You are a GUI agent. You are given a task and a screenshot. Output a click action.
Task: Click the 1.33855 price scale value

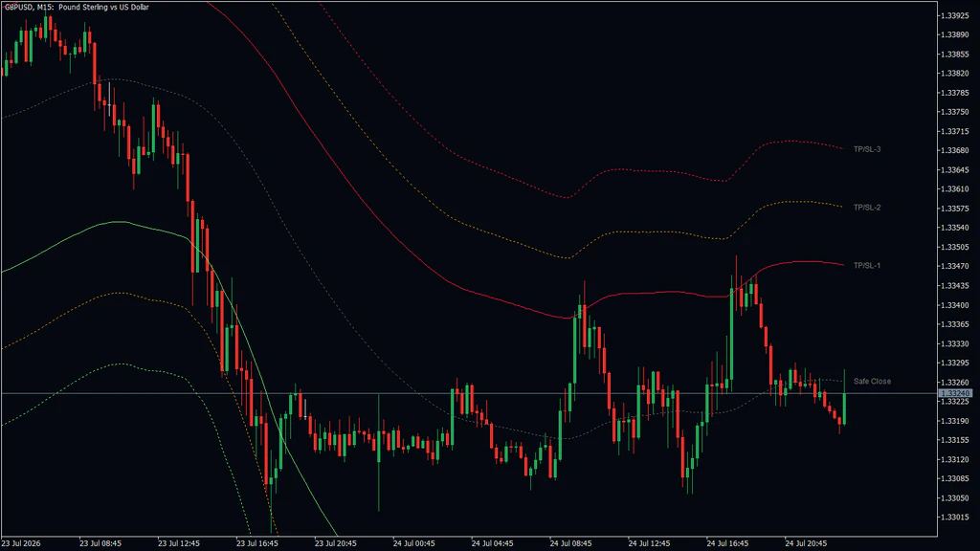tap(955, 55)
